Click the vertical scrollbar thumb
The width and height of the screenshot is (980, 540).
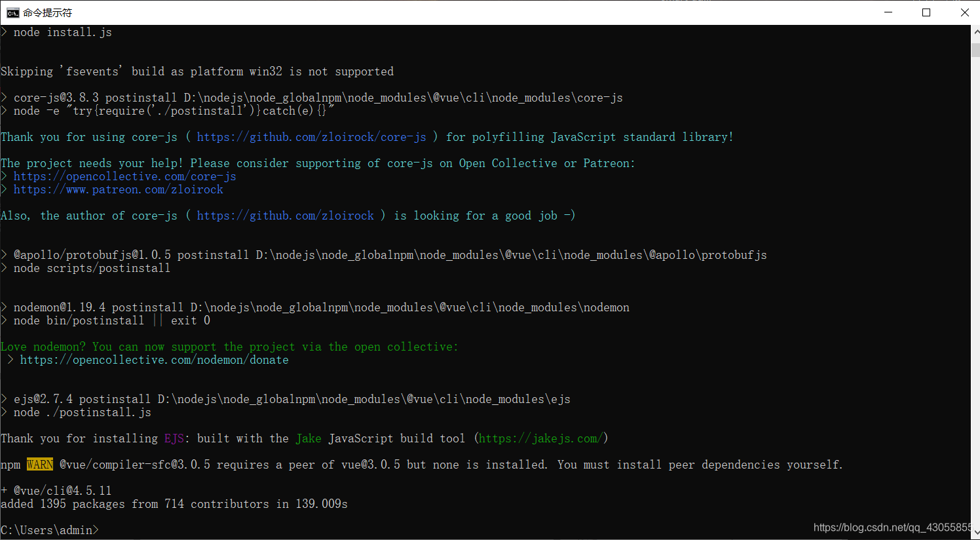tap(975, 50)
